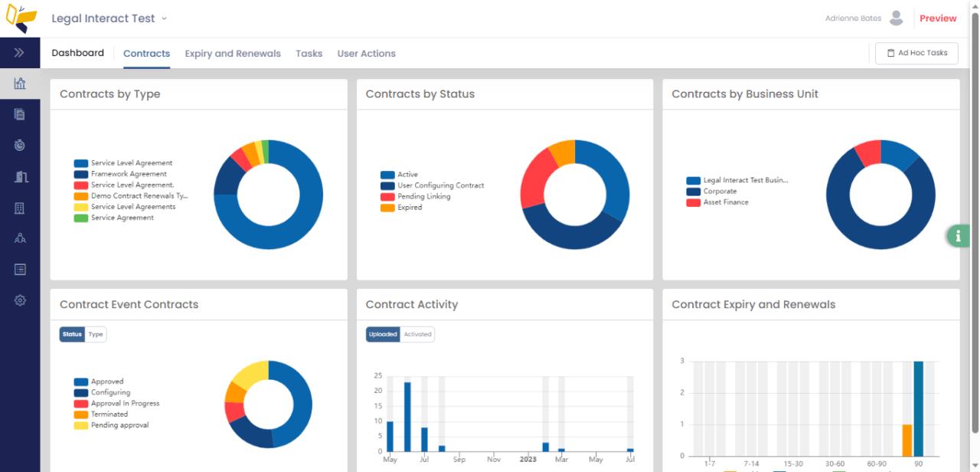
Task: Open the list form icon in sidebar
Action: pos(20,269)
